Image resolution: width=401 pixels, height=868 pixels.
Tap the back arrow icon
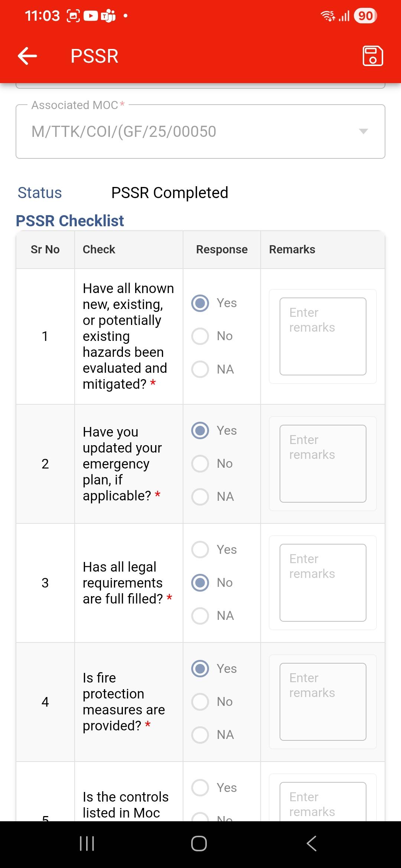pos(27,56)
